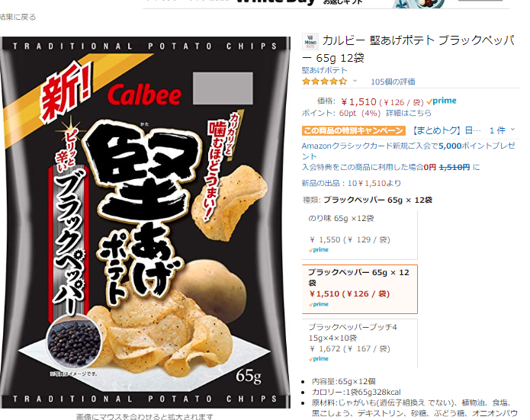The width and height of the screenshot is (530, 420).
Task: Click the star rating icons
Action: point(325,82)
